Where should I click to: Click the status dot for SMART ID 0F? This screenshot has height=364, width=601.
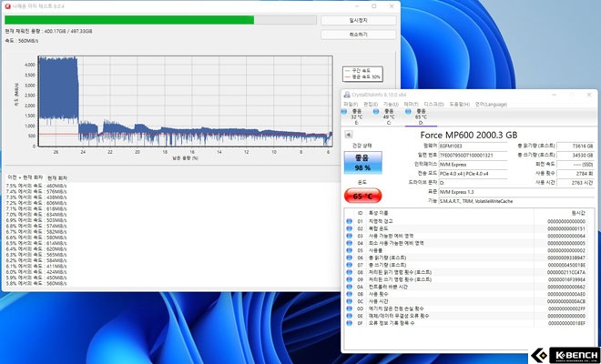coord(349,323)
